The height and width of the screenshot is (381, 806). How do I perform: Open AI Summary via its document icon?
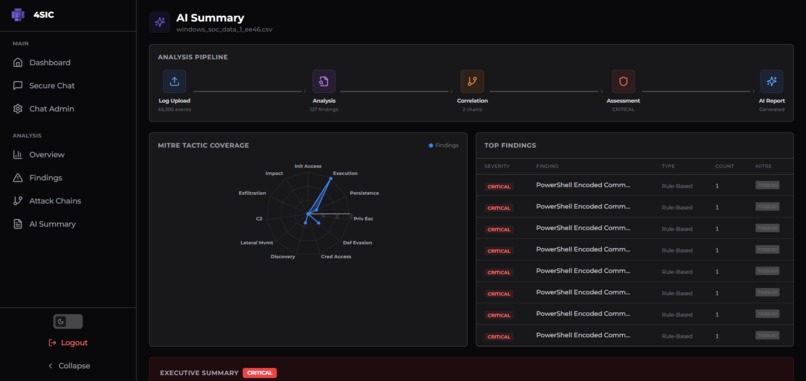(x=18, y=224)
